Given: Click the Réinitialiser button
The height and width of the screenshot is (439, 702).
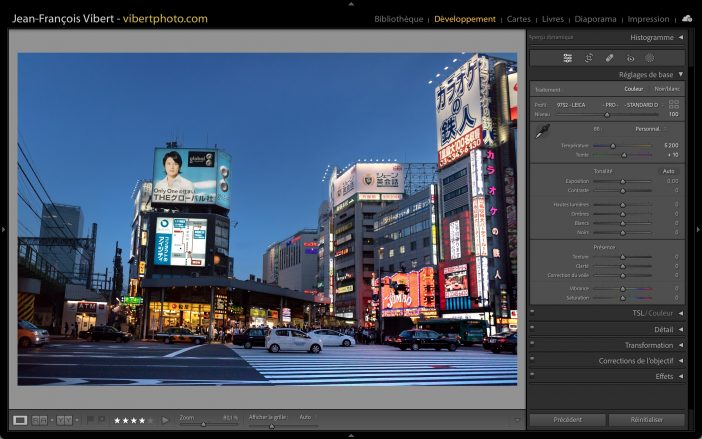Looking at the screenshot, I should pos(646,420).
